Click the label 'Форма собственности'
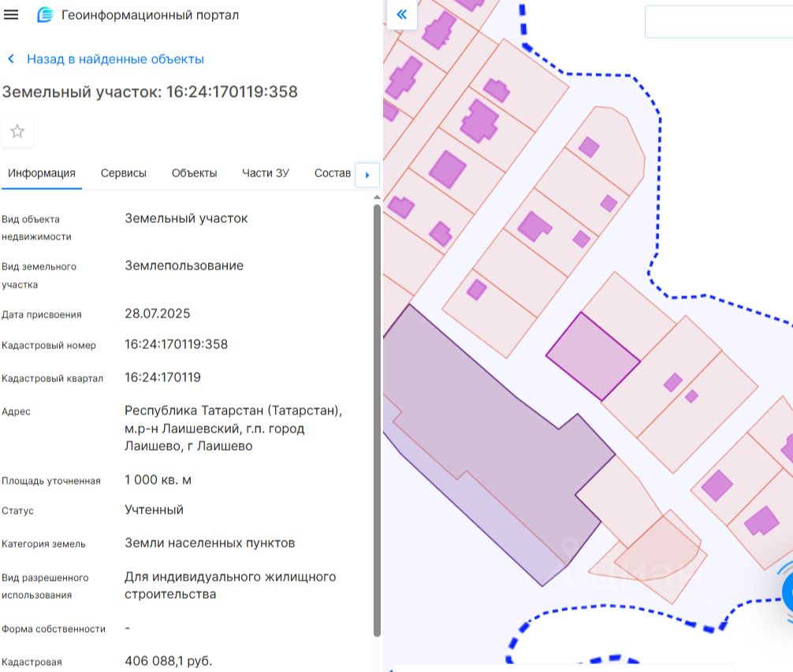The width and height of the screenshot is (793, 672). (x=54, y=629)
